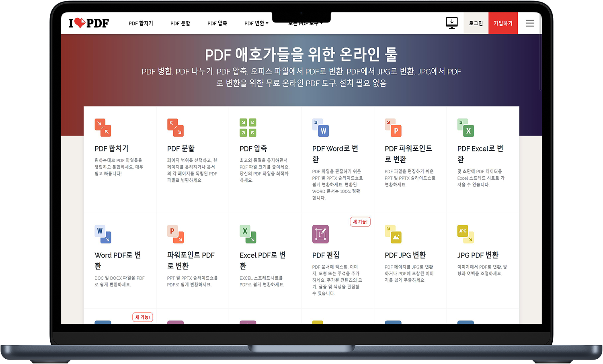Image resolution: width=603 pixels, height=364 pixels.
Task: Click the desktop app download icon
Action: (452, 23)
